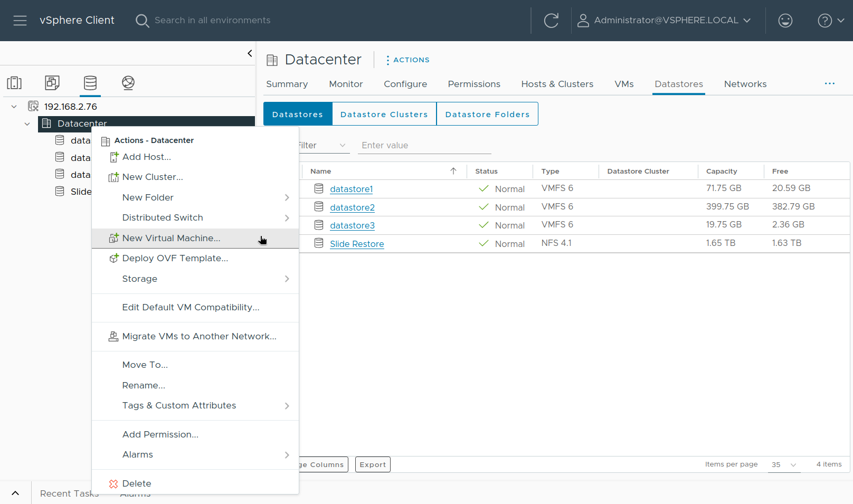Open the feedback smiley icon
The width and height of the screenshot is (853, 504).
tap(785, 21)
